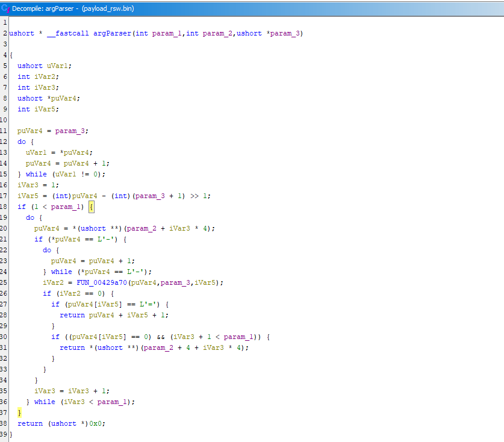This screenshot has height=442, width=504.
Task: Click 'puVar4 = param_3;' on line 11
Action: click(x=53, y=131)
